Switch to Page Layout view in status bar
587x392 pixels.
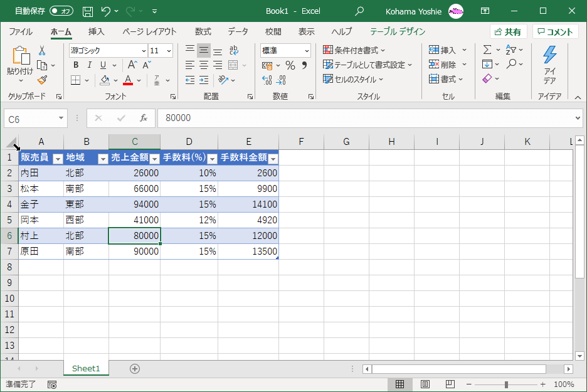tap(425, 384)
